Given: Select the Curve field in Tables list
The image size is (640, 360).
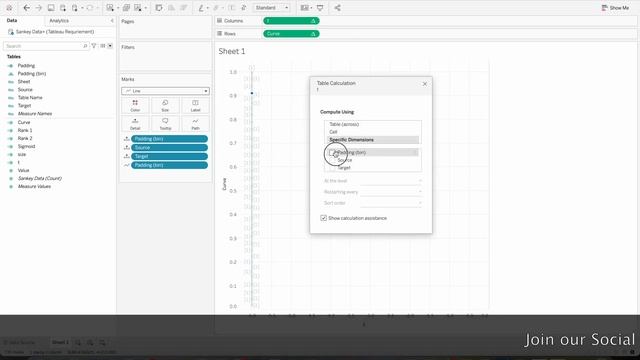Looking at the screenshot, I should [x=24, y=122].
